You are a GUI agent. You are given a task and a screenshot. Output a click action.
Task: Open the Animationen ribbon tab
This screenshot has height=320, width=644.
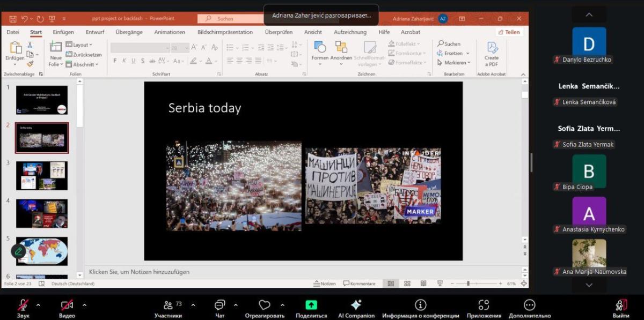[170, 32]
